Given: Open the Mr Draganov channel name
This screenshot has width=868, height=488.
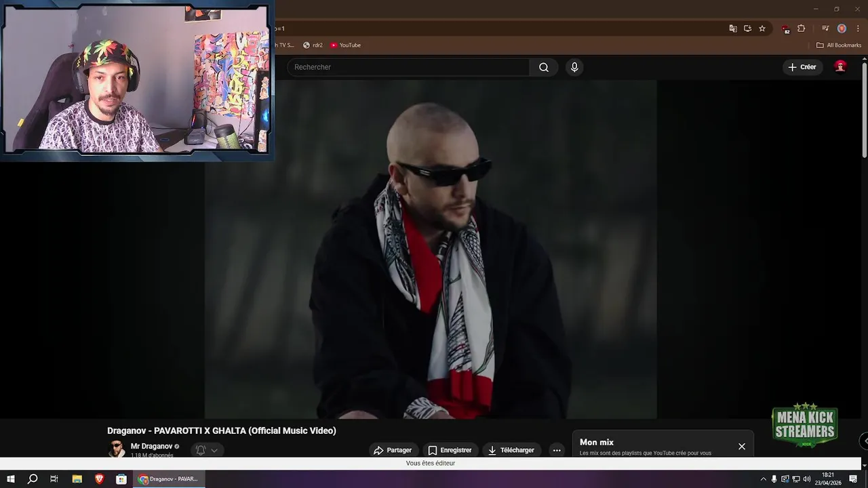Looking at the screenshot, I should tap(151, 447).
